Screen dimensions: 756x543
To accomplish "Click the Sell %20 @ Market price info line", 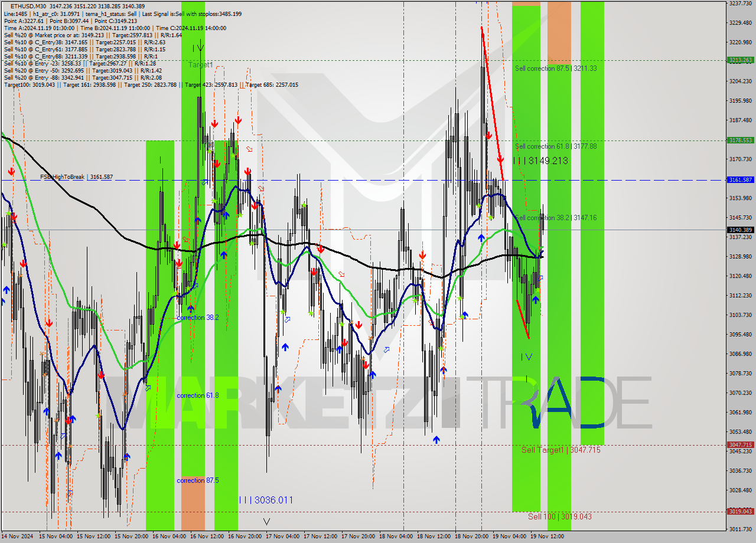I will tap(92, 35).
